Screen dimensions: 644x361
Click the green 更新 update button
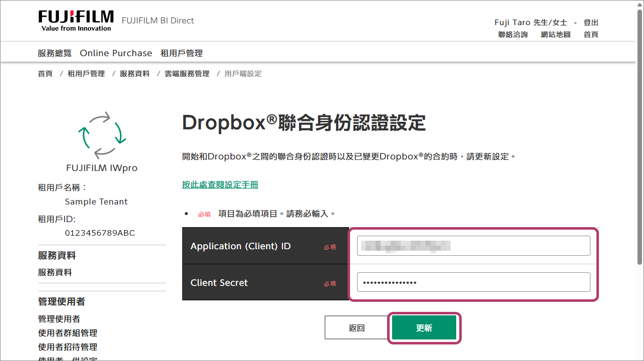click(424, 328)
